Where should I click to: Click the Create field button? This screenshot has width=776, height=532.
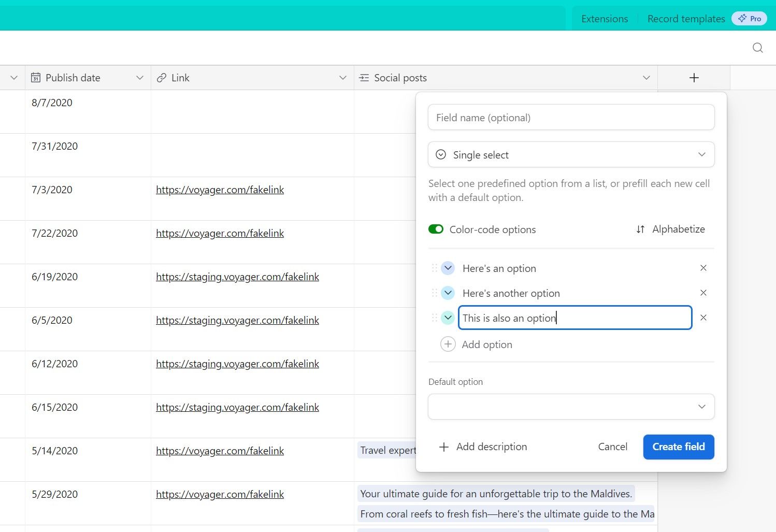pyautogui.click(x=679, y=447)
